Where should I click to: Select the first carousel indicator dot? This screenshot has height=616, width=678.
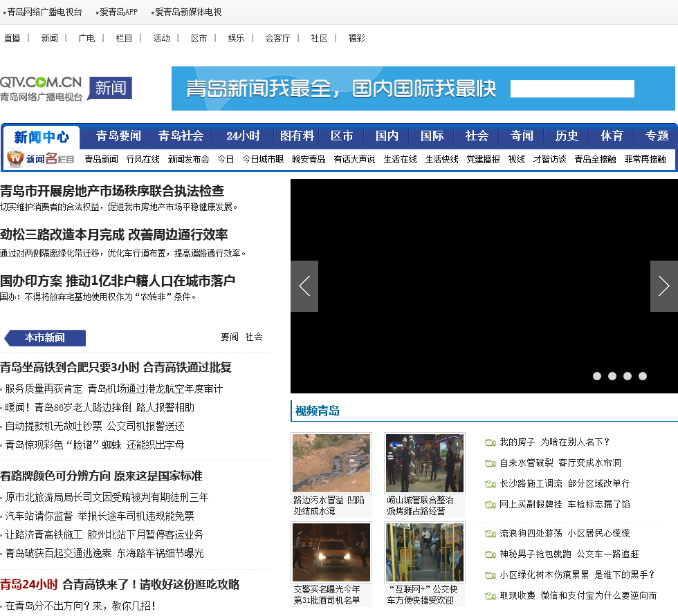coord(597,376)
